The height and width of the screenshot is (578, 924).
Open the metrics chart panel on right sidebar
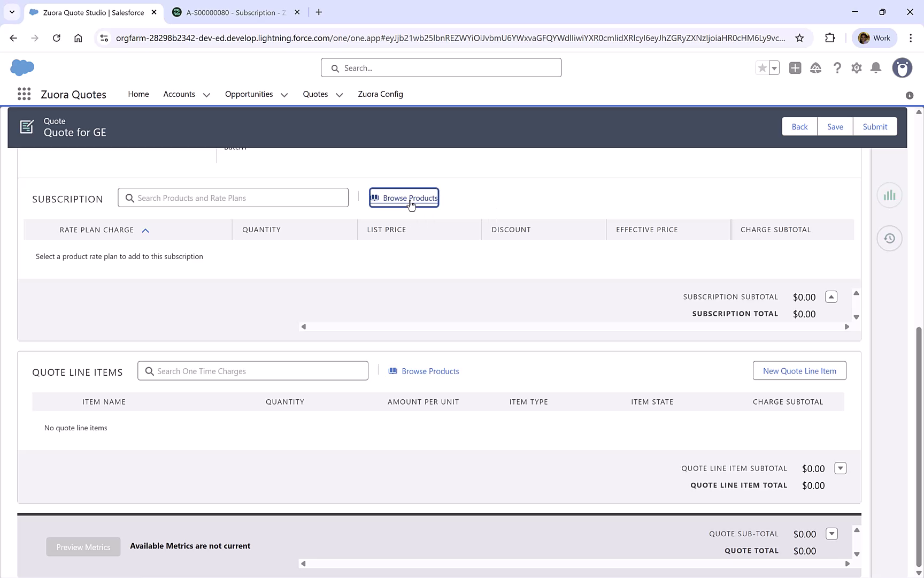[x=889, y=195]
